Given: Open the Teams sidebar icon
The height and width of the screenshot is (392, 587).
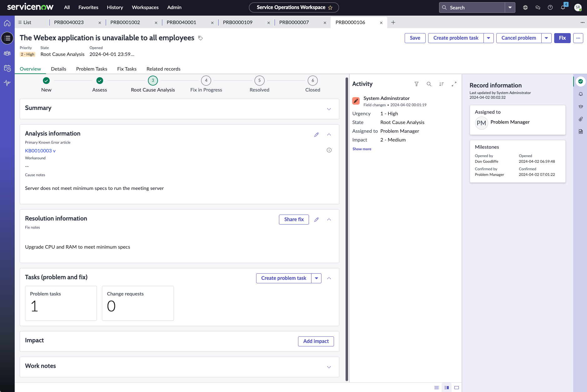Looking at the screenshot, I should (x=7, y=53).
